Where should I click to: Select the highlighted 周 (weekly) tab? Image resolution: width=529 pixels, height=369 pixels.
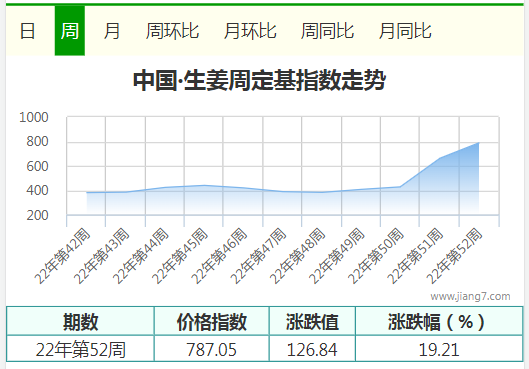(70, 31)
